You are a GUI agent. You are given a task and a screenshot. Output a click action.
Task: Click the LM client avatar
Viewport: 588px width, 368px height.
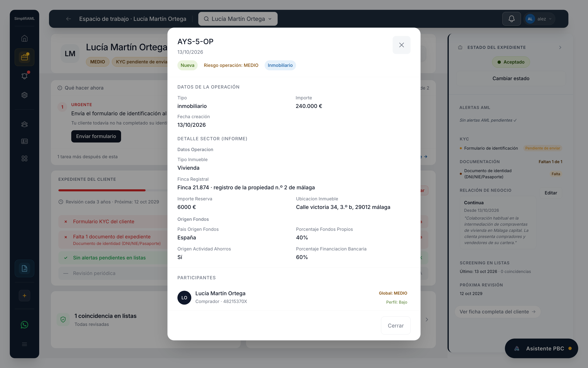(70, 53)
